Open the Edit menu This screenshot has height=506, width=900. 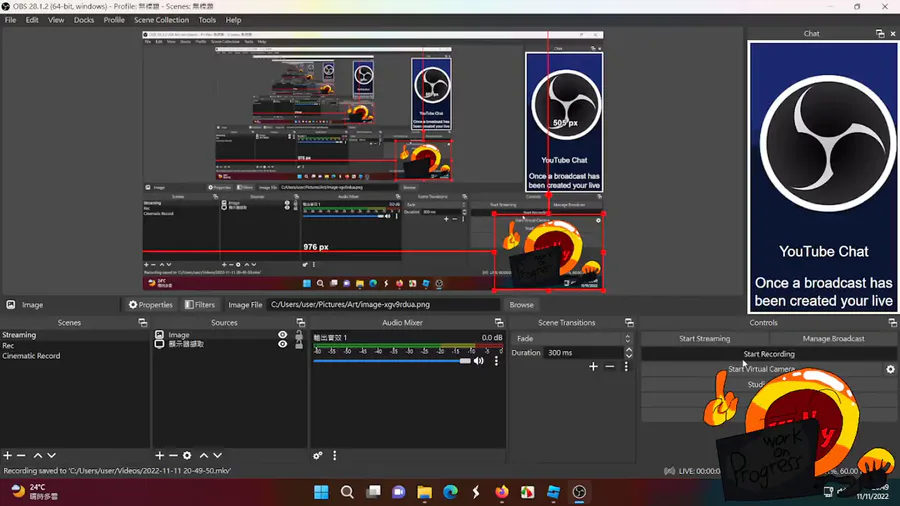click(32, 20)
